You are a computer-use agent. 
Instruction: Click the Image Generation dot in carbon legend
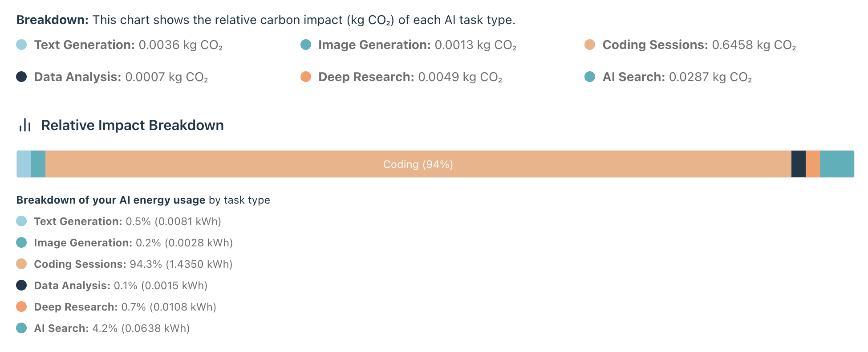pyautogui.click(x=306, y=45)
